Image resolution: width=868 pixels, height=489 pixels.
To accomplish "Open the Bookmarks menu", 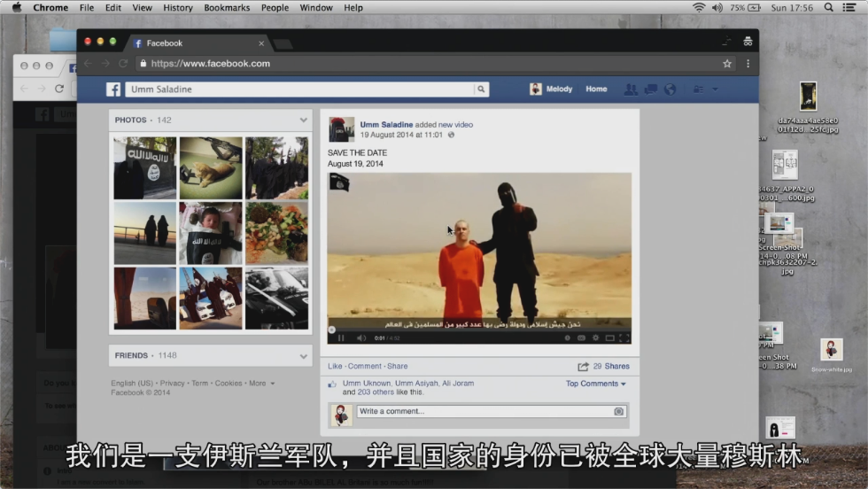I will click(x=227, y=7).
